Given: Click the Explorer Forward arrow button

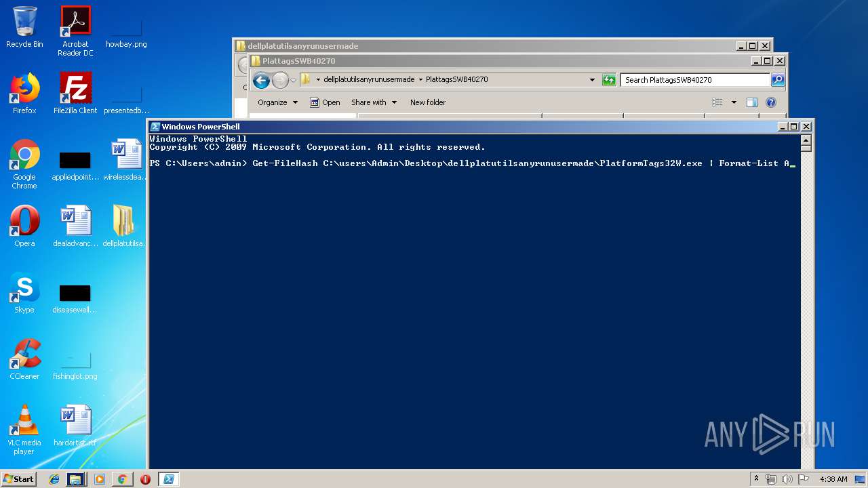Looking at the screenshot, I should click(280, 81).
